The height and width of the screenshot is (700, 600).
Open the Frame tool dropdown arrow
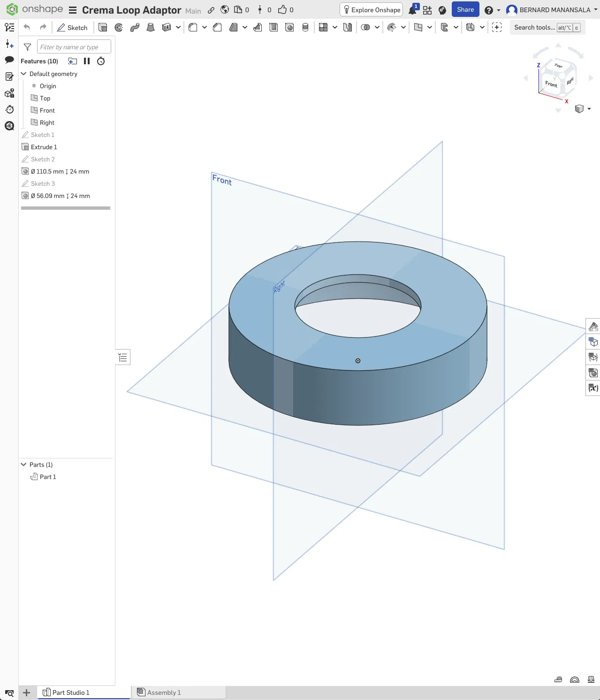click(456, 28)
